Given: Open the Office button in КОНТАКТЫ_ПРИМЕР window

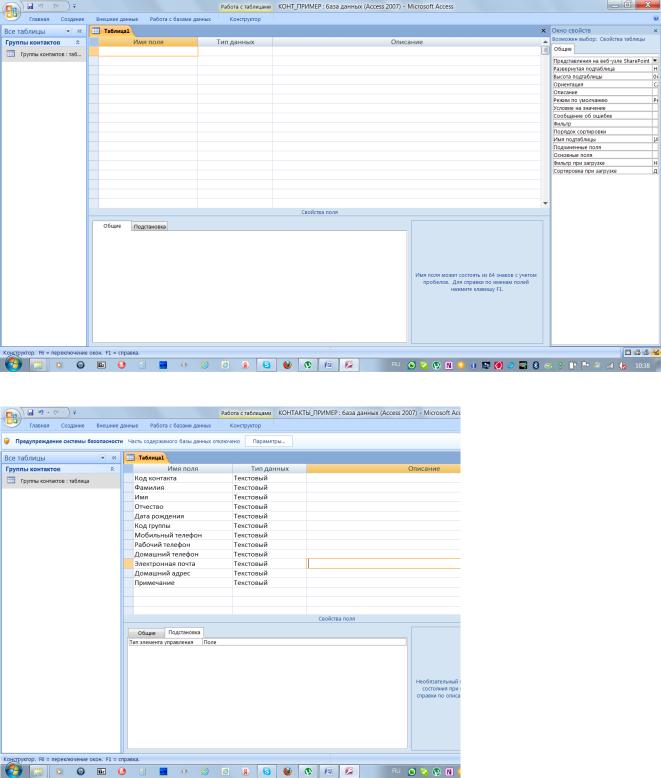Looking at the screenshot, I should pyautogui.click(x=12, y=417).
